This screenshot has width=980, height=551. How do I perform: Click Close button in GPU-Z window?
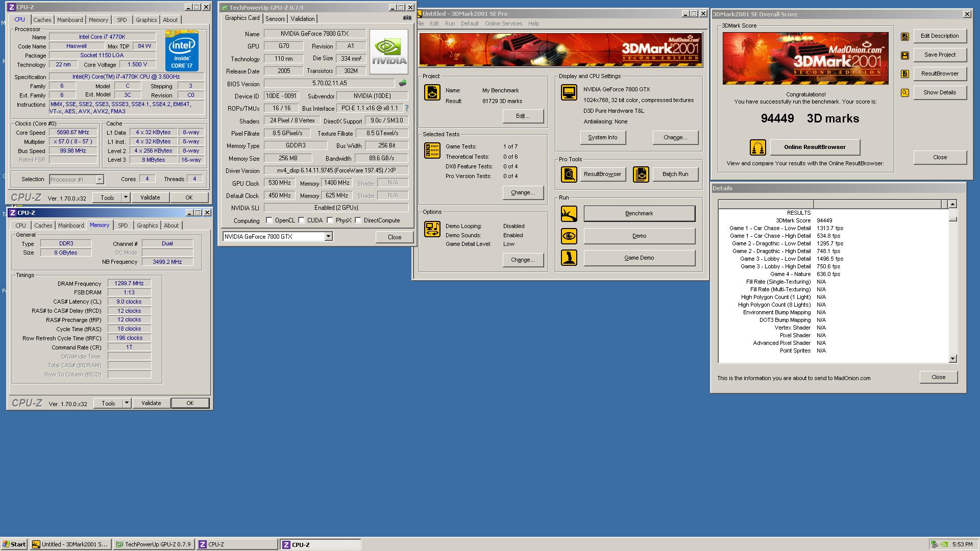pyautogui.click(x=395, y=237)
